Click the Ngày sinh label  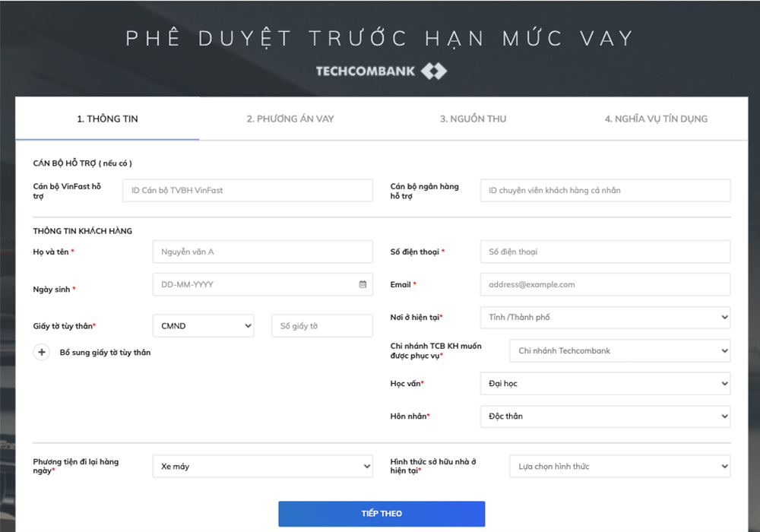54,290
